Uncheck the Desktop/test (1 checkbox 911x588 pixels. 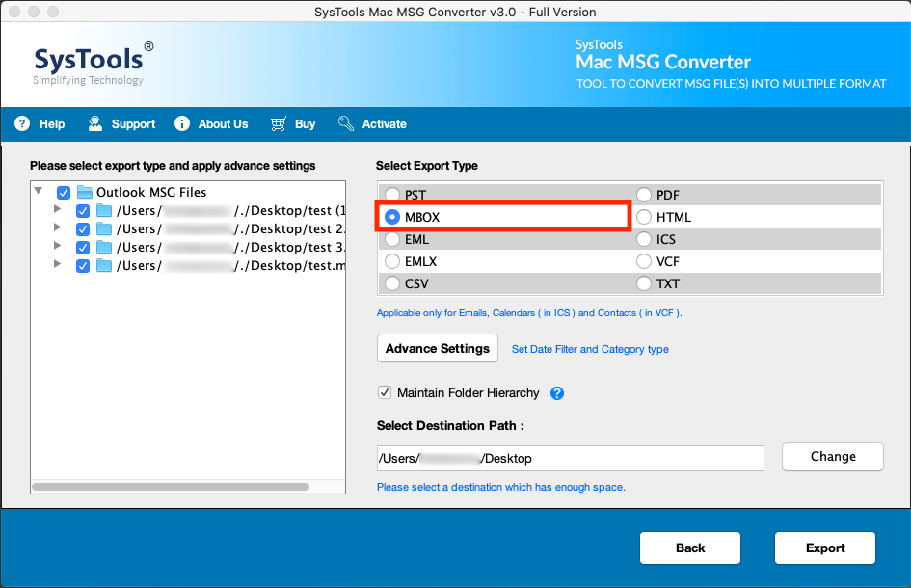coord(83,211)
